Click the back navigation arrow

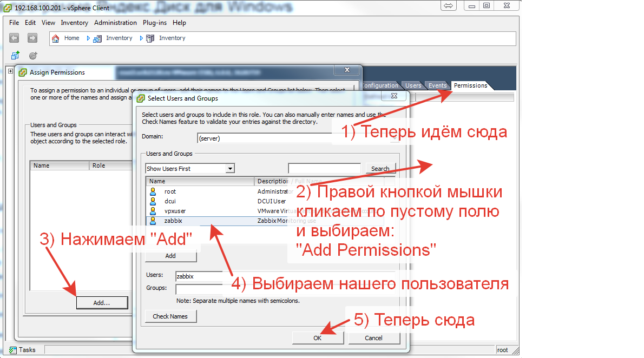click(15, 38)
